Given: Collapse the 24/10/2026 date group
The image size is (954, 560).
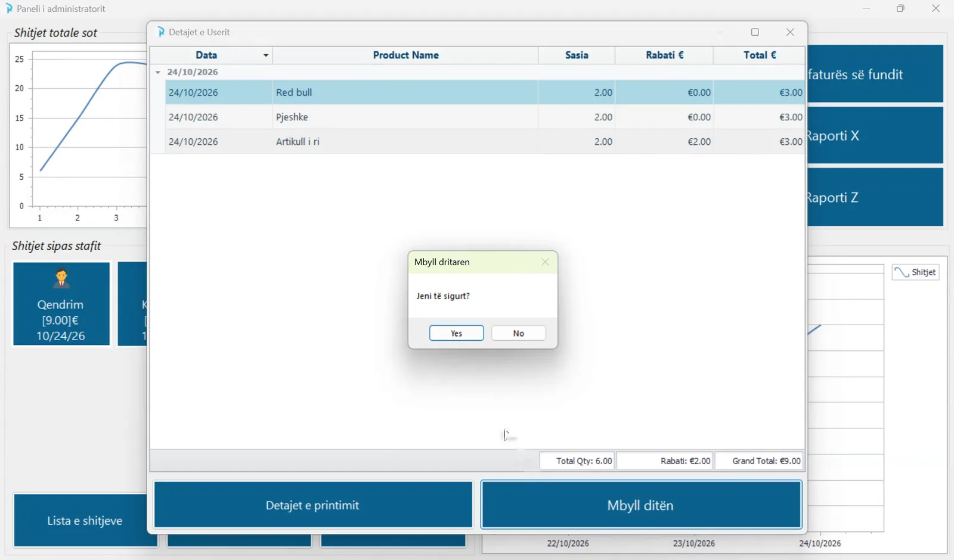Looking at the screenshot, I should tap(158, 72).
